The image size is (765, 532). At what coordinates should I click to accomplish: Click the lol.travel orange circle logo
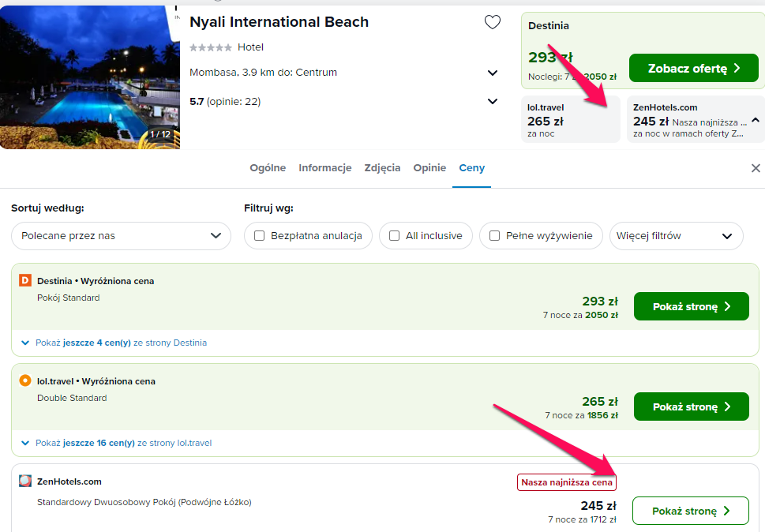pos(25,380)
